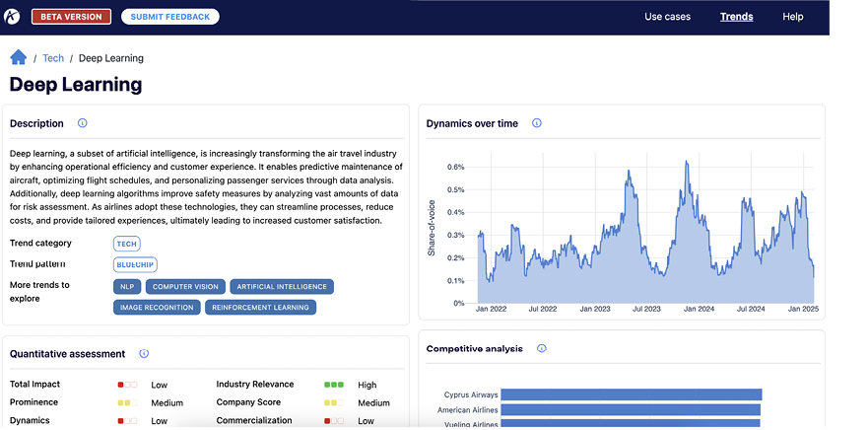
Task: Click the Jan 2022 label on chart axis
Action: [491, 310]
